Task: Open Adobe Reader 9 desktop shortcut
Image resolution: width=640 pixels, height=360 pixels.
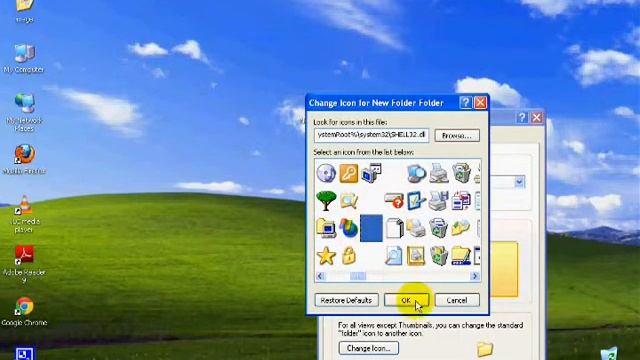Action: (24, 264)
